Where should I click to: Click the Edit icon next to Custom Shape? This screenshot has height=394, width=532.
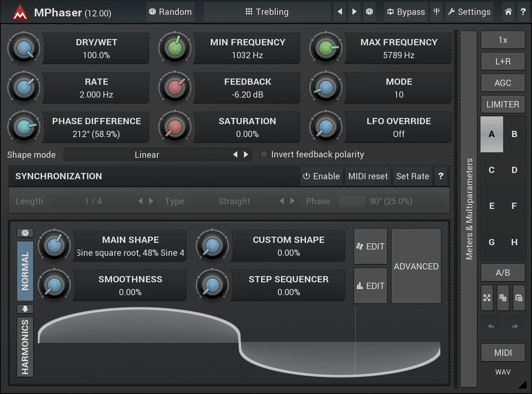[x=370, y=246]
